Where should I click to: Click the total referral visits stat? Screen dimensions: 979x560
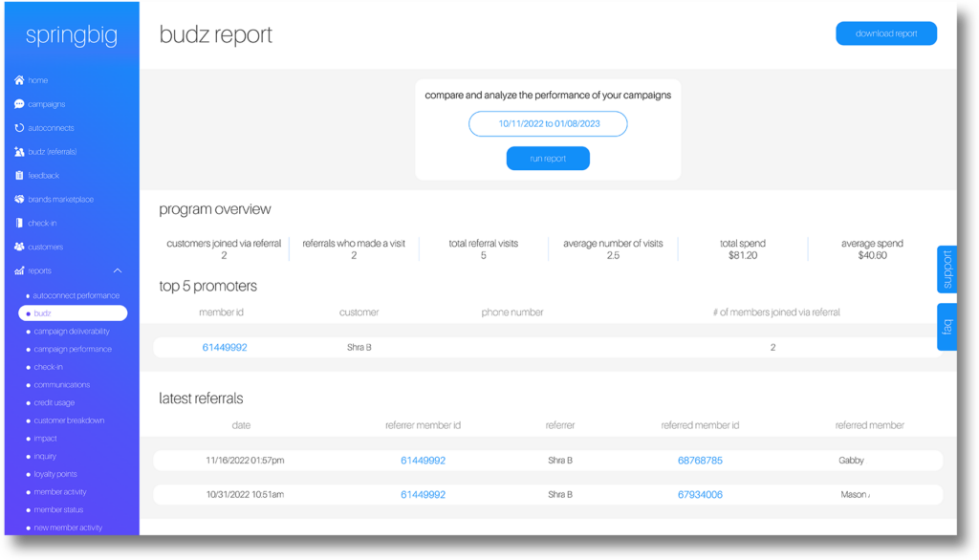click(x=483, y=249)
